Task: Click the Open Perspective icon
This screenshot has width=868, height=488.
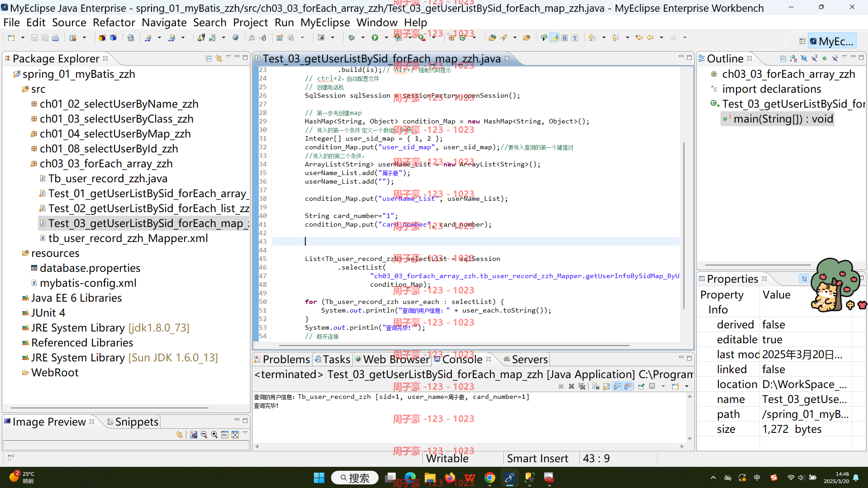Action: (x=802, y=41)
